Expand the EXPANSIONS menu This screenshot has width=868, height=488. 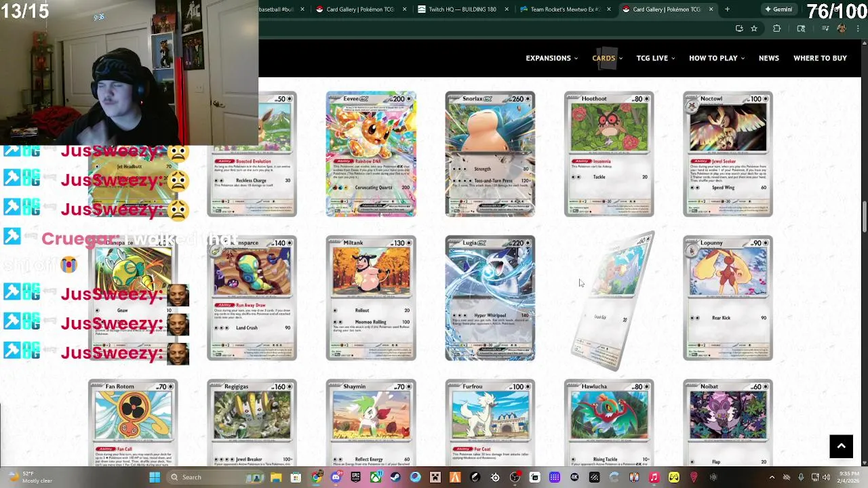click(551, 58)
